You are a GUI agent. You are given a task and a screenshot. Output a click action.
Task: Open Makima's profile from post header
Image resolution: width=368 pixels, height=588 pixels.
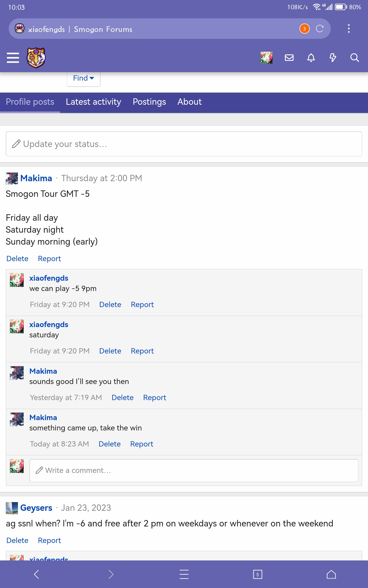(36, 178)
